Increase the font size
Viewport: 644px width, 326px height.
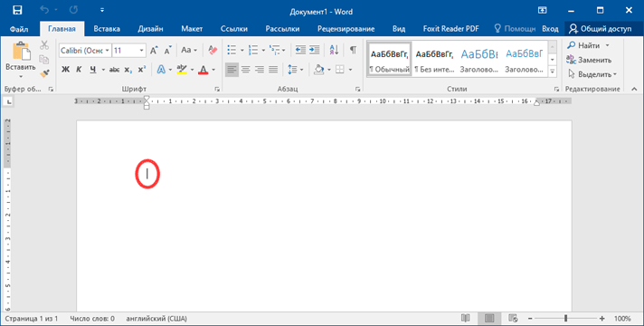154,50
